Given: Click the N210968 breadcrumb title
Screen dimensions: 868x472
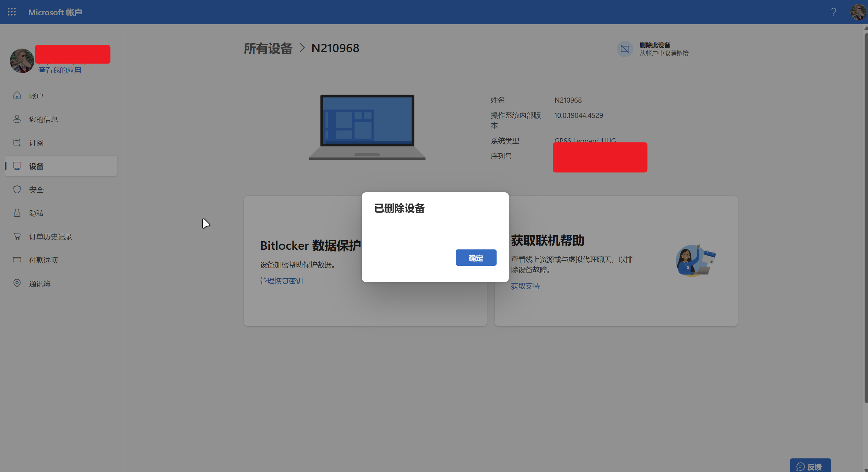Looking at the screenshot, I should click(335, 48).
